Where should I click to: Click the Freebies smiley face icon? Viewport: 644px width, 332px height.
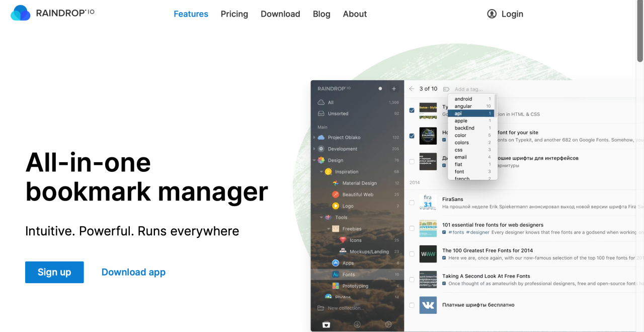(336, 229)
